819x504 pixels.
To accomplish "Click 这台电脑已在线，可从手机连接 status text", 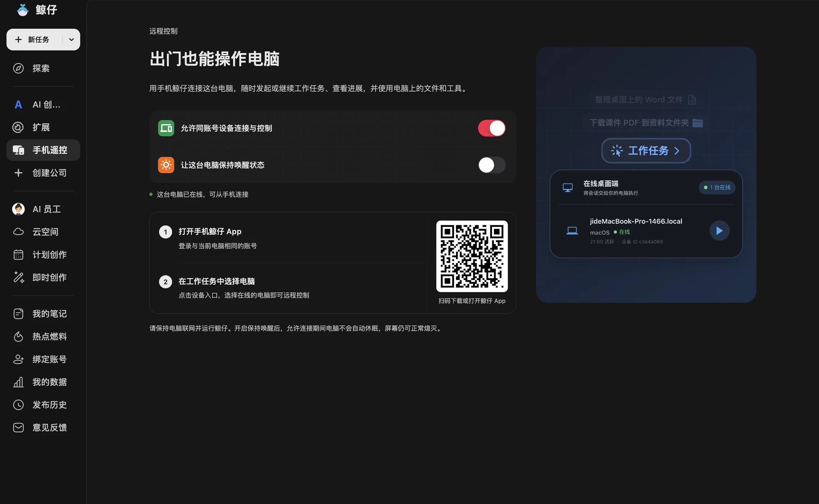I will click(203, 194).
